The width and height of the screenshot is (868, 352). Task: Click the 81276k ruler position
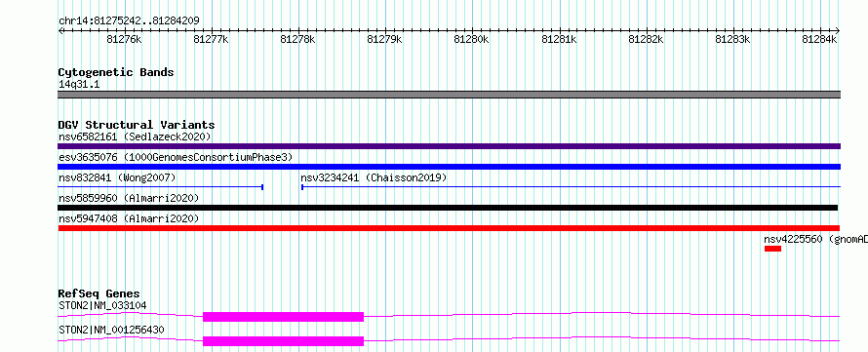tap(125, 39)
